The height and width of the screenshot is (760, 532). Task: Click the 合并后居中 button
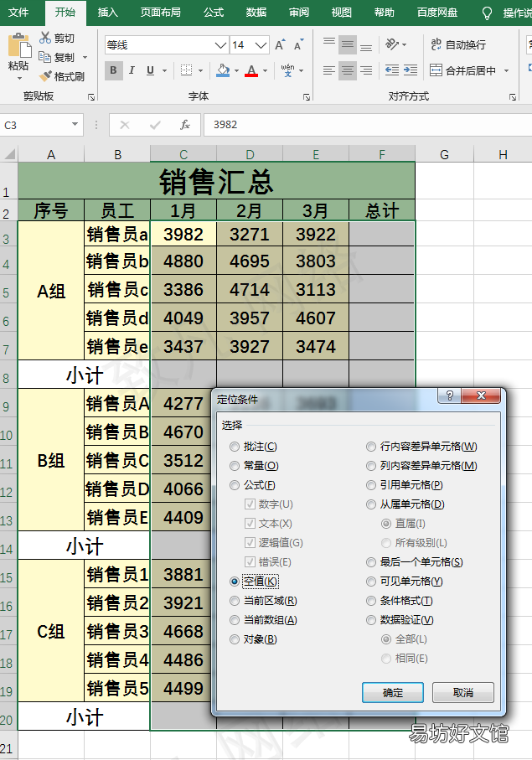coord(463,70)
